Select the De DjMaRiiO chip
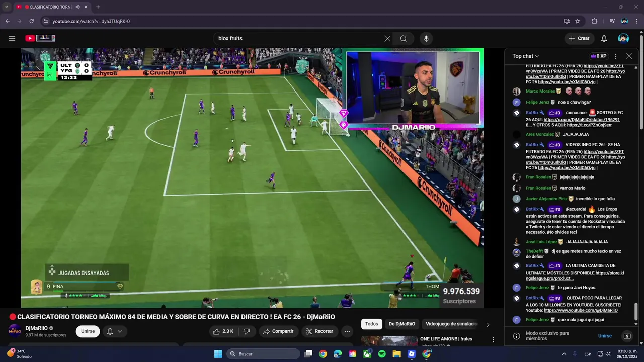 [402, 324]
